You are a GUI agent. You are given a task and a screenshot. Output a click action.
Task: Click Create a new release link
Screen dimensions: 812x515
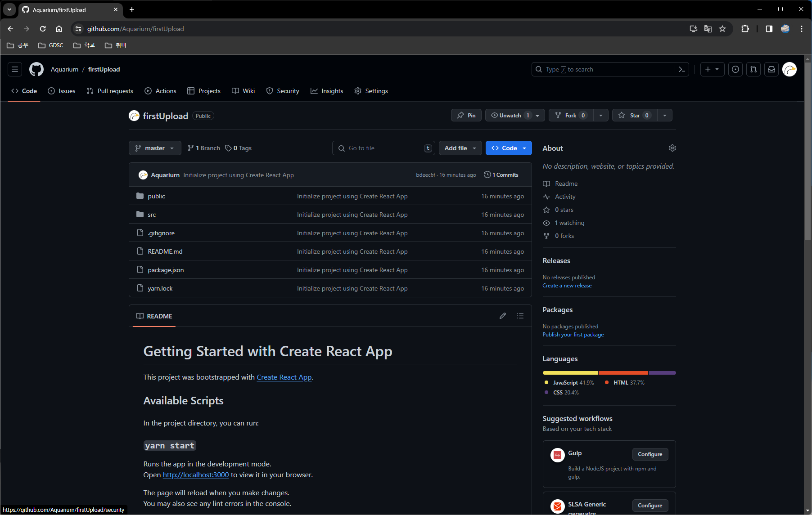coord(567,286)
